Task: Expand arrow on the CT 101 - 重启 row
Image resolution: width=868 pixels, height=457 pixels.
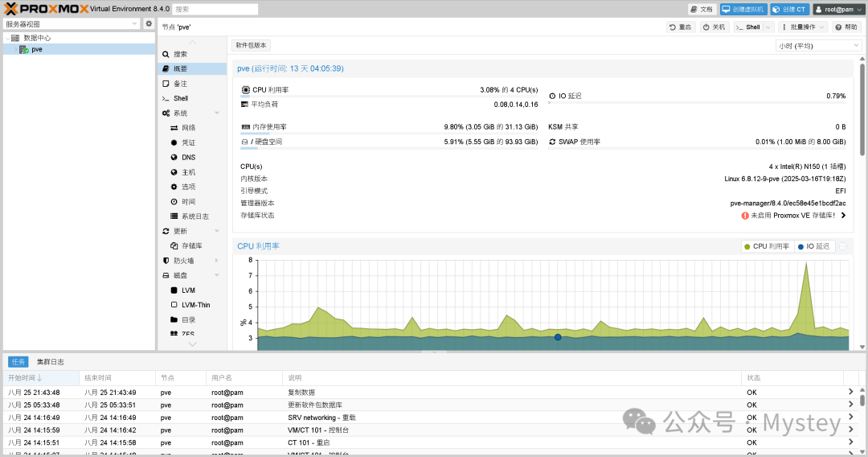Action: pyautogui.click(x=850, y=442)
